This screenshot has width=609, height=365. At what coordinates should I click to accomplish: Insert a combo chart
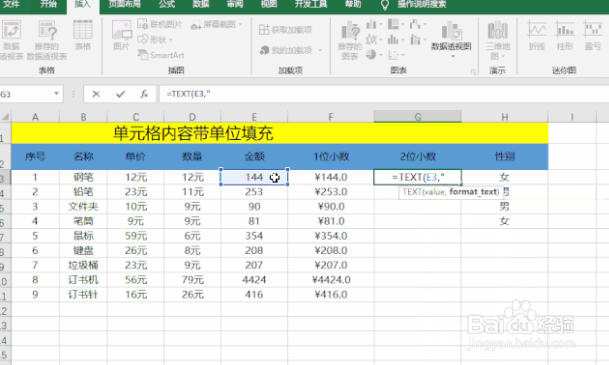click(417, 40)
